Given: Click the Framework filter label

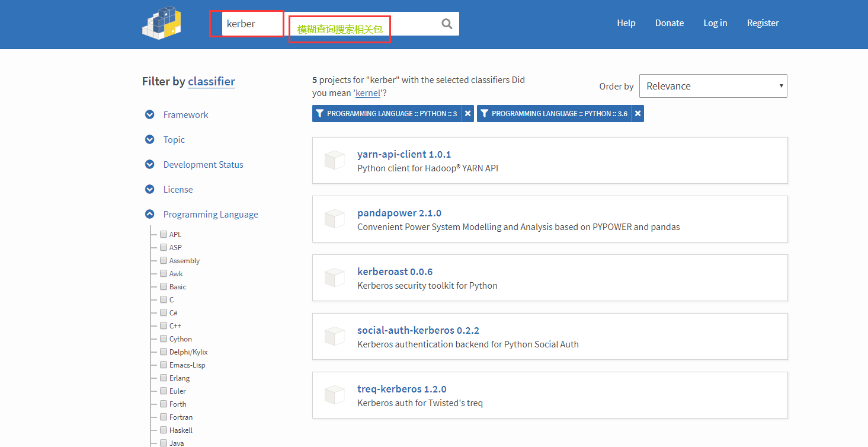Looking at the screenshot, I should tap(186, 114).
